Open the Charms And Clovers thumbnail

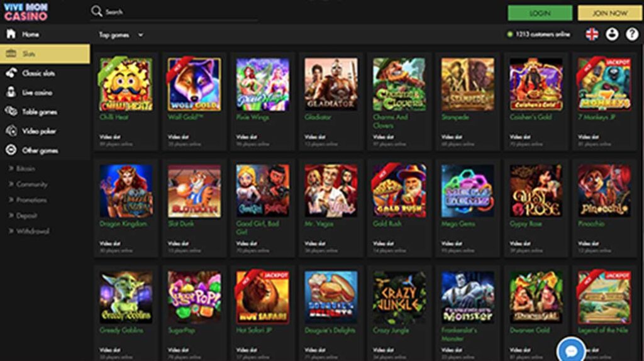399,84
